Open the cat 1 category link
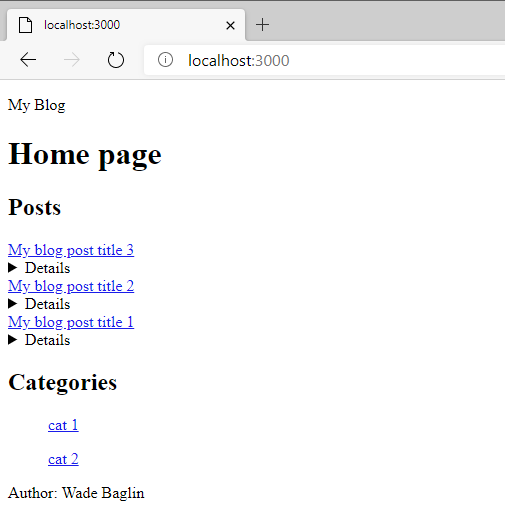 pos(63,425)
